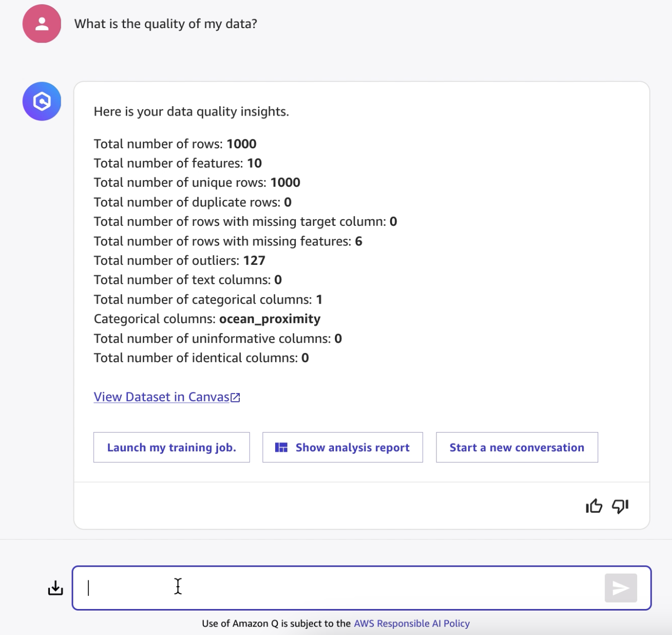Launch my training job
Screen dimensions: 672x635
[172, 447]
